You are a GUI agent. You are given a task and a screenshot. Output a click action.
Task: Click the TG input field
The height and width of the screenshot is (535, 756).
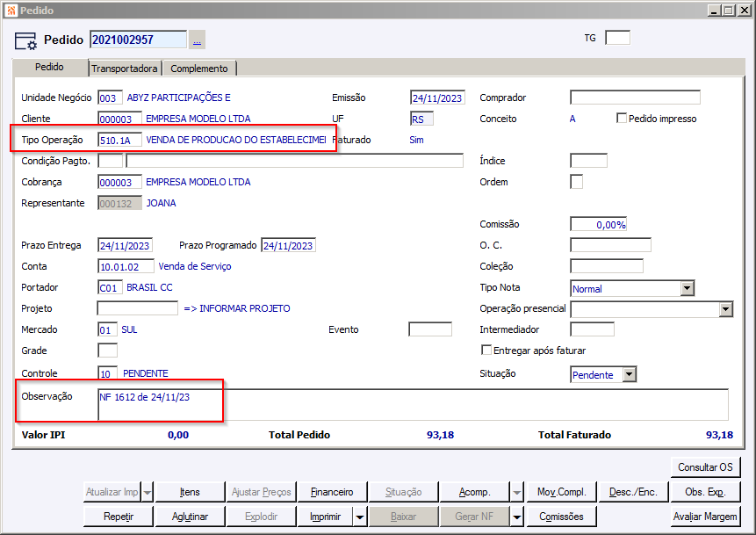point(617,38)
